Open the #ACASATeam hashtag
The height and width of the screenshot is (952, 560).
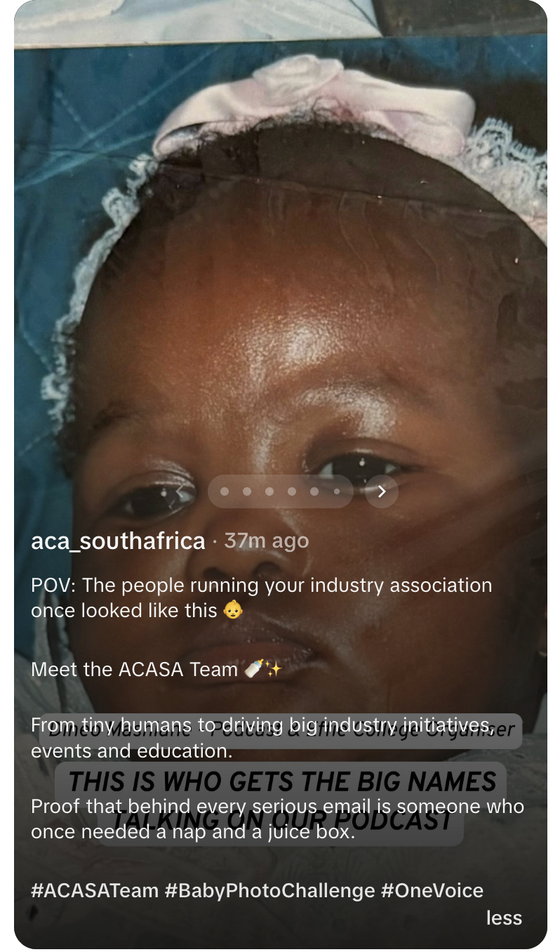pos(95,891)
